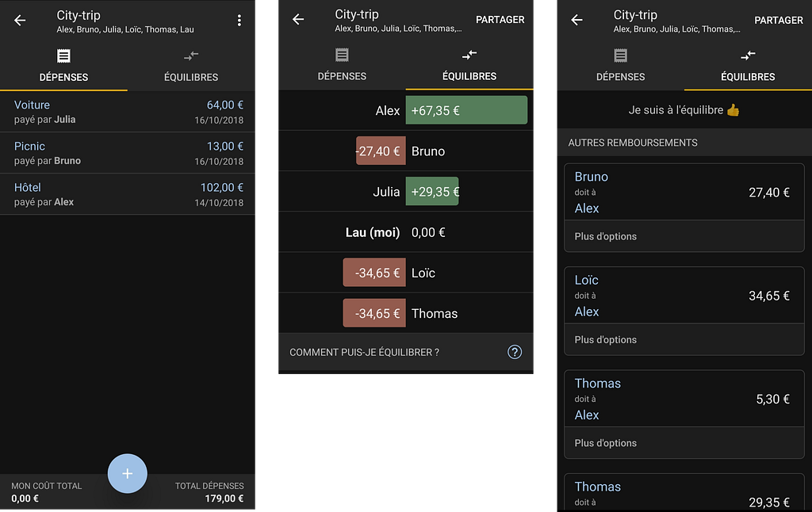The height and width of the screenshot is (512, 812).
Task: Select the Lau (moi) balance row
Action: click(x=406, y=232)
